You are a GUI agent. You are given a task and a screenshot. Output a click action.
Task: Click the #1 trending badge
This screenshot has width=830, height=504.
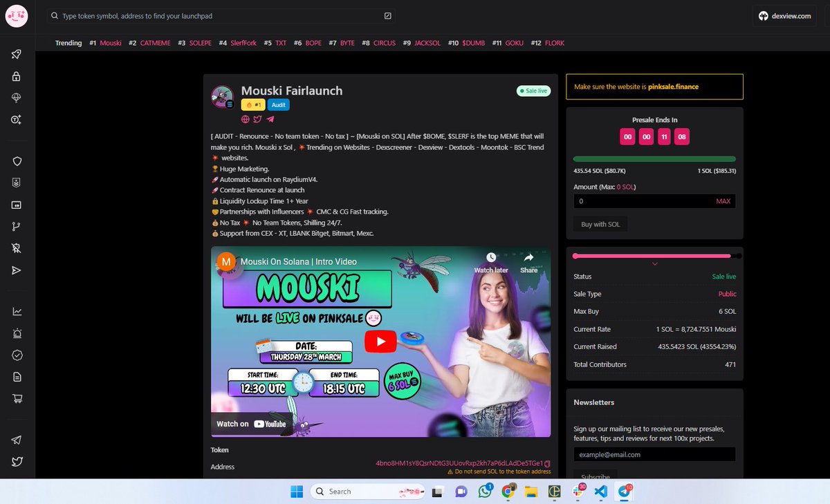(252, 105)
